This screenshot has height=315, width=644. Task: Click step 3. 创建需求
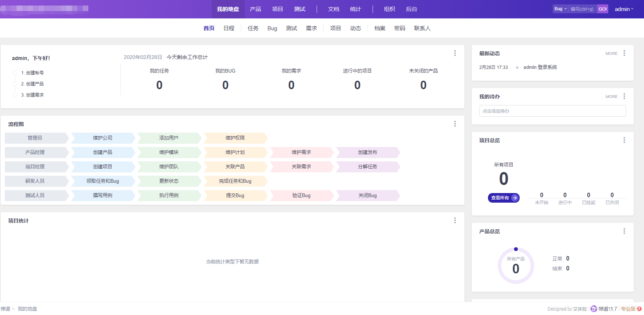pyautogui.click(x=32, y=95)
